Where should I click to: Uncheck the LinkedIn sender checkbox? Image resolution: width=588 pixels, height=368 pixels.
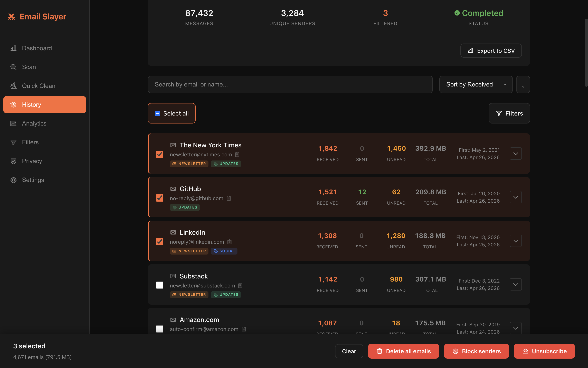click(160, 241)
